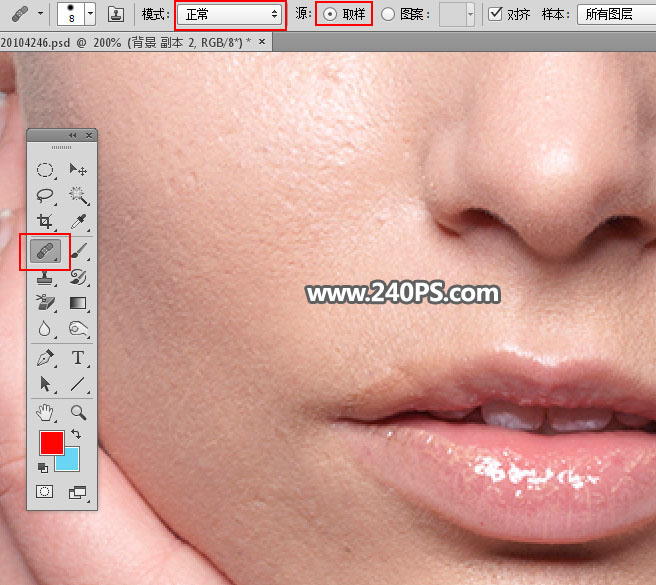The image size is (656, 585).
Task: Close the floating toolbox panel
Action: point(89,135)
